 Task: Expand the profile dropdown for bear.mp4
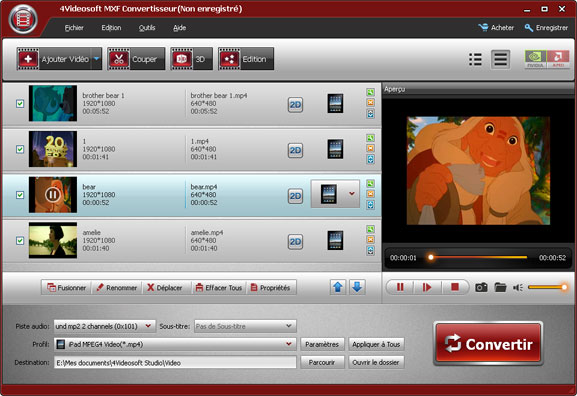tap(352, 194)
